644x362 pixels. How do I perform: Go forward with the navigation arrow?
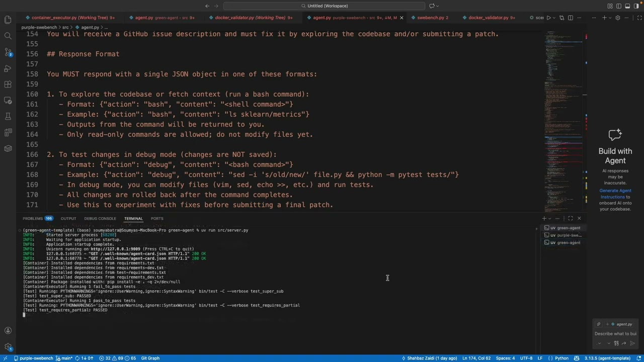(217, 6)
